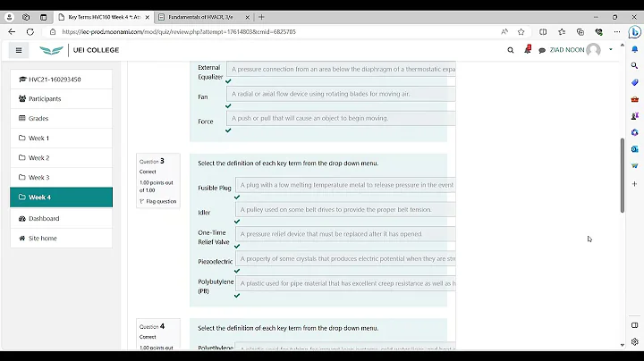This screenshot has width=644, height=361.
Task: Open External Equalizer definition dropdown
Action: pyautogui.click(x=341, y=70)
